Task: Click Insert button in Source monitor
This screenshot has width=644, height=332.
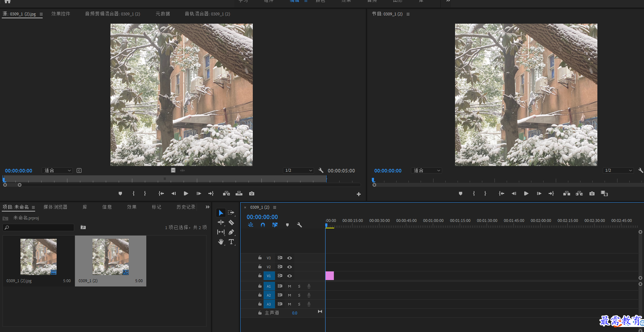Action: 226,194
